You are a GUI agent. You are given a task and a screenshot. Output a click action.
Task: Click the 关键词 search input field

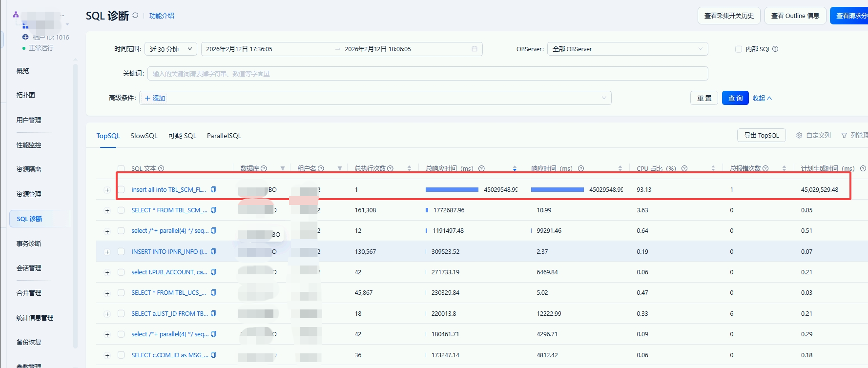(427, 74)
